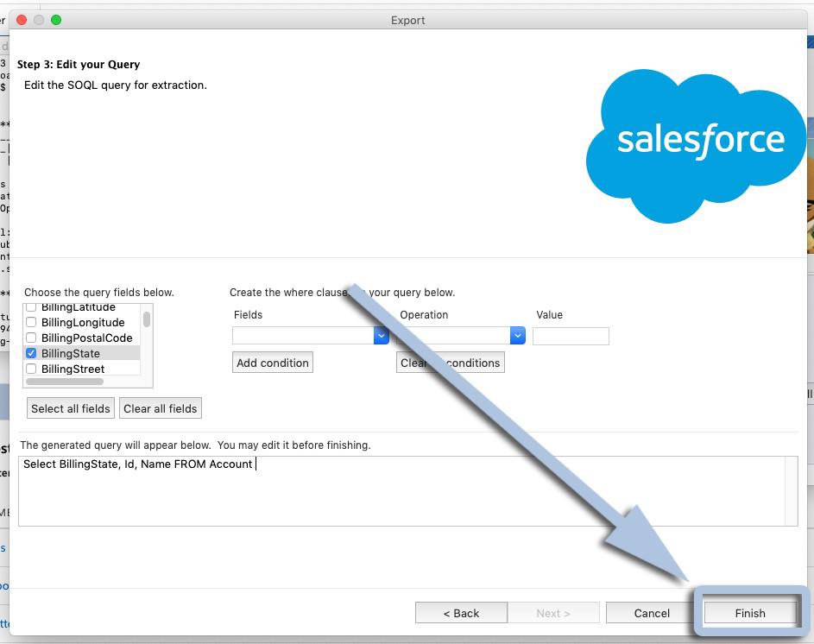Image resolution: width=814 pixels, height=644 pixels.
Task: Check the BillingPostalCode field
Action: 31,338
